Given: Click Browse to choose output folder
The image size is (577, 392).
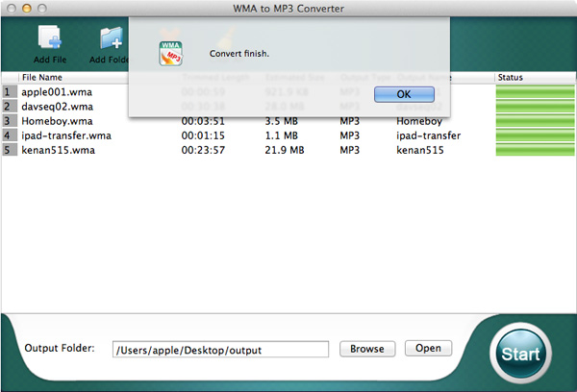Looking at the screenshot, I should (x=365, y=349).
